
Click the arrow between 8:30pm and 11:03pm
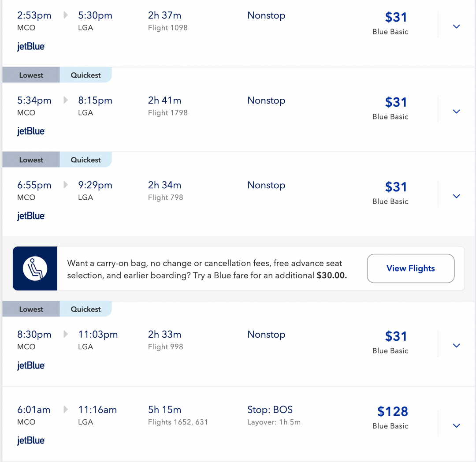coord(65,334)
